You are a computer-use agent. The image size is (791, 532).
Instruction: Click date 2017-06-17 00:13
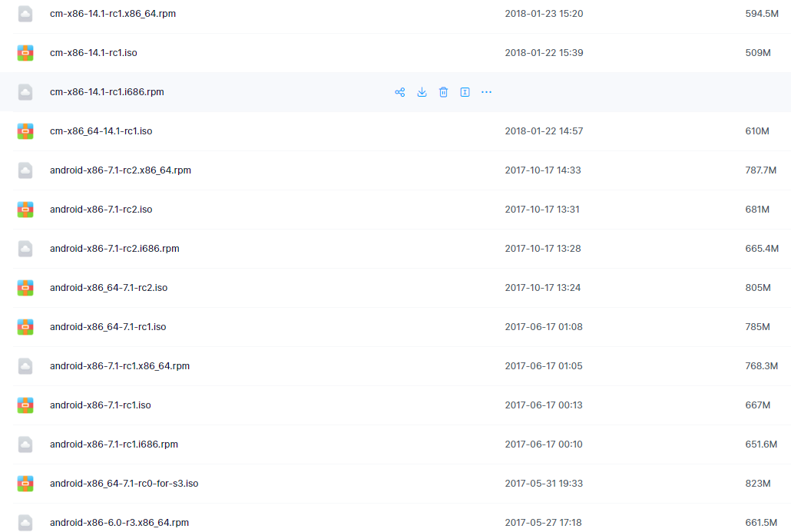[544, 405]
